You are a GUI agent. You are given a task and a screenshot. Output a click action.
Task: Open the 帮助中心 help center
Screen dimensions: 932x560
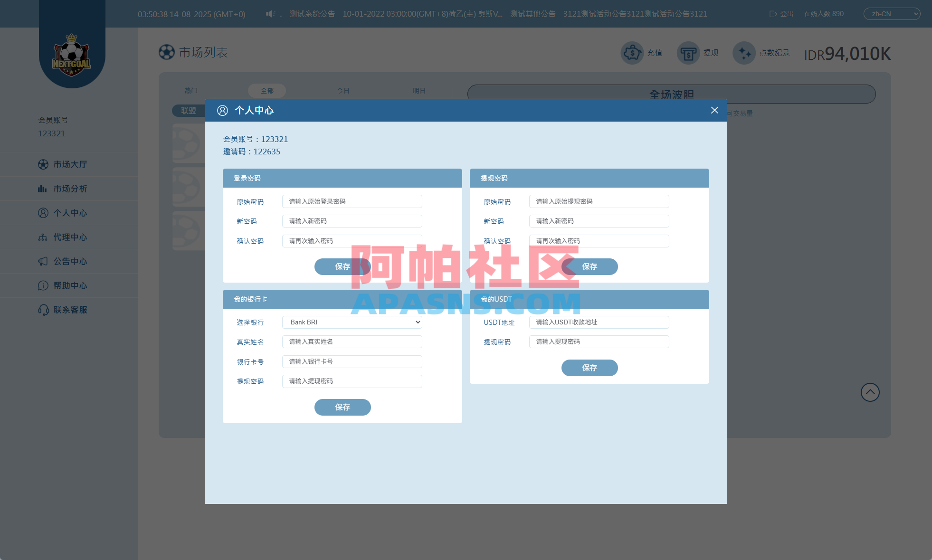point(69,285)
